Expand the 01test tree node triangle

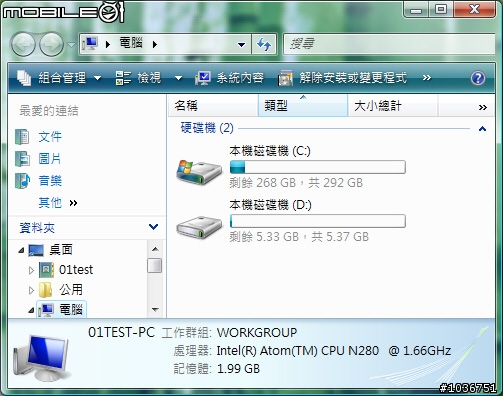(31, 270)
